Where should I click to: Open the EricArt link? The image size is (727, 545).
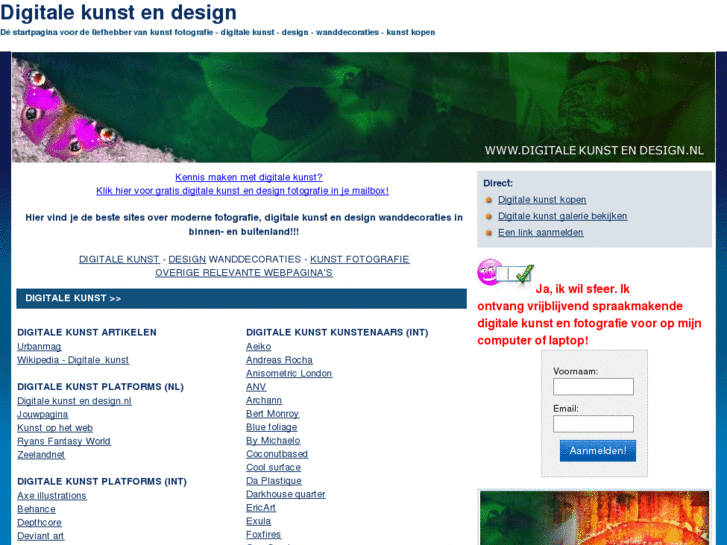pyautogui.click(x=261, y=507)
